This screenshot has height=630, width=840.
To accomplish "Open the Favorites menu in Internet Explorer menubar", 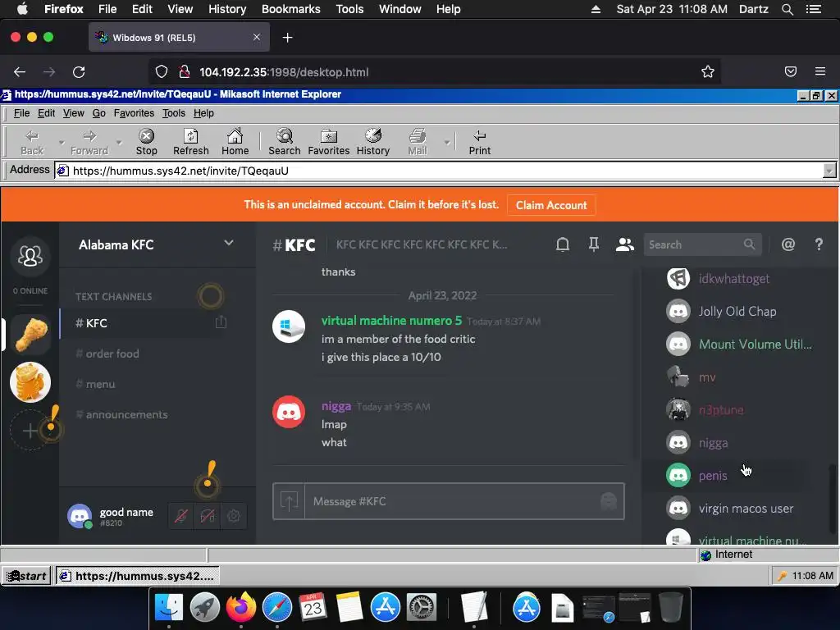I will [x=134, y=113].
